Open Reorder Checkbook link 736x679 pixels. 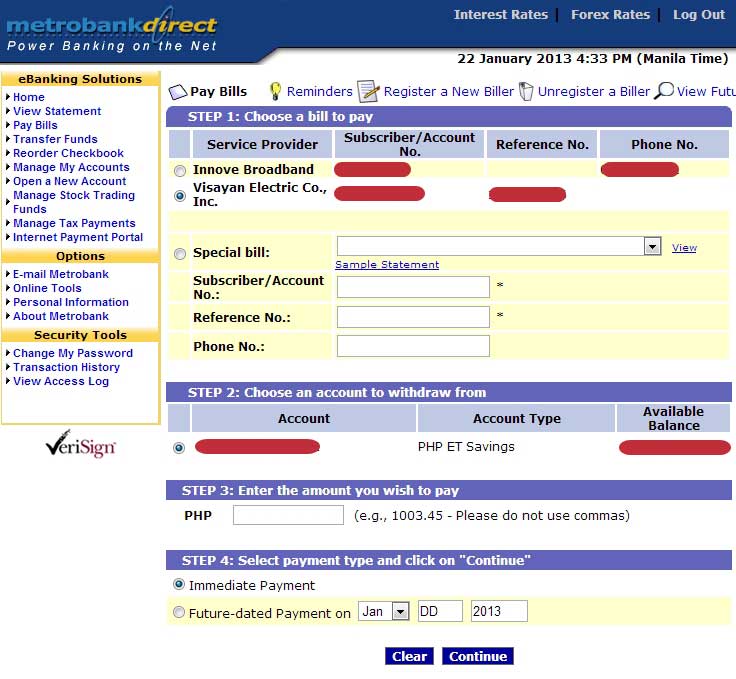coord(68,153)
